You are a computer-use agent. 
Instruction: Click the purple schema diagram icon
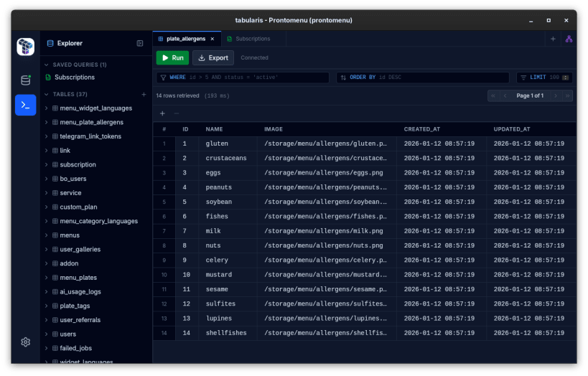click(x=569, y=39)
